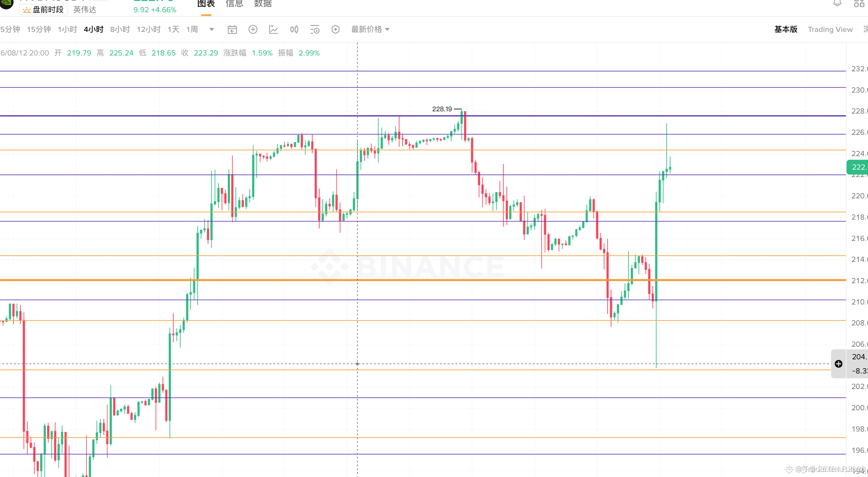Click the 振幅 value 2.99%
The height and width of the screenshot is (477, 868).
309,53
